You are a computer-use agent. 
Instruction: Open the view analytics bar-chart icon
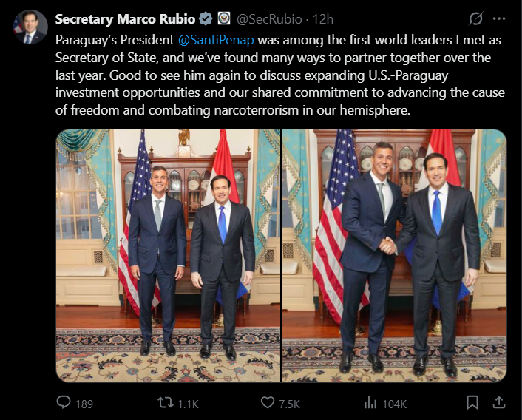click(x=370, y=402)
